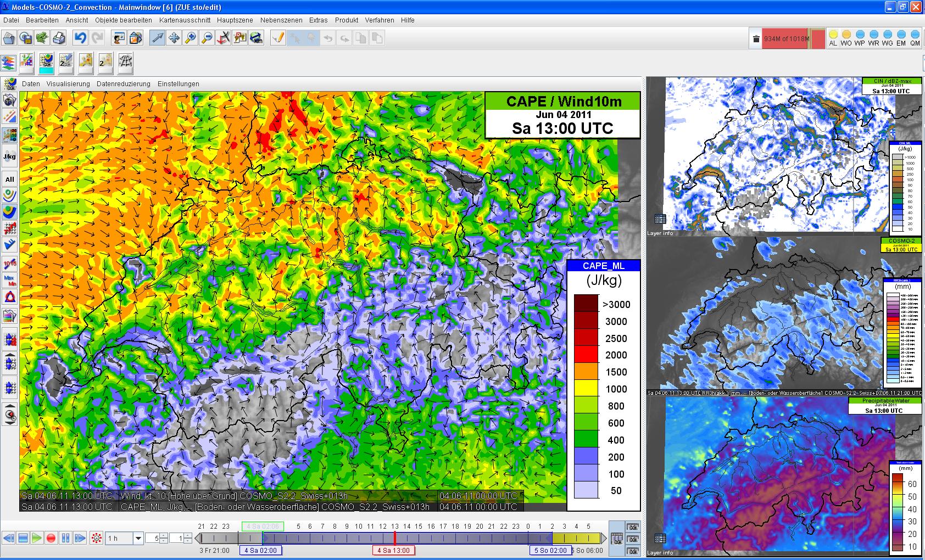Viewport: 925px width, 560px height.
Task: Click the km distance measuring icon
Action: 257,38
